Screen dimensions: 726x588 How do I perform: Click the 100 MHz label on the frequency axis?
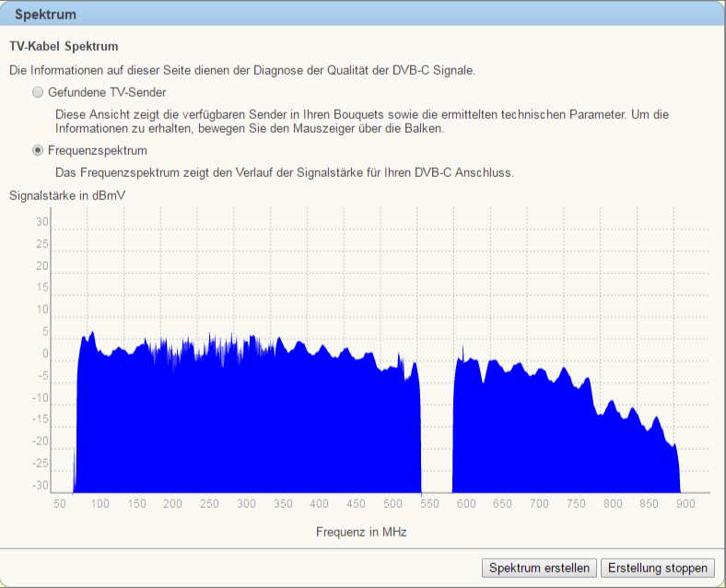pos(100,504)
